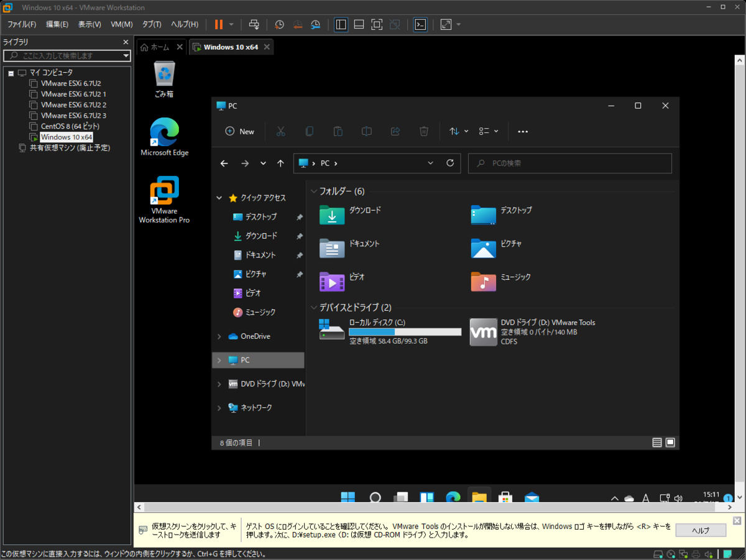Image resolution: width=746 pixels, height=560 pixels.
Task: Collapse the クイック アクセス tree section
Action: pyautogui.click(x=219, y=198)
